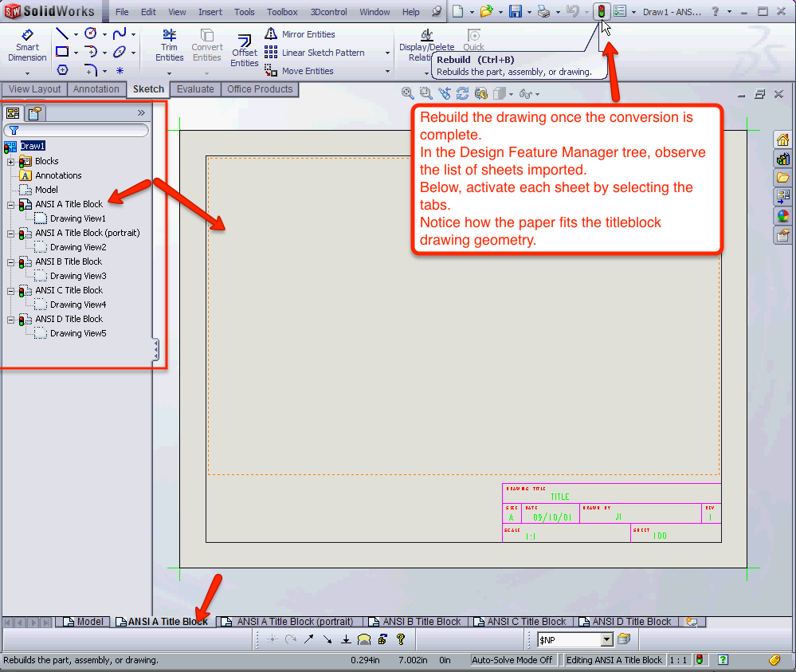Click the rebuild status light in status bar
Viewport: 796px width, 672px height.
click(x=700, y=660)
